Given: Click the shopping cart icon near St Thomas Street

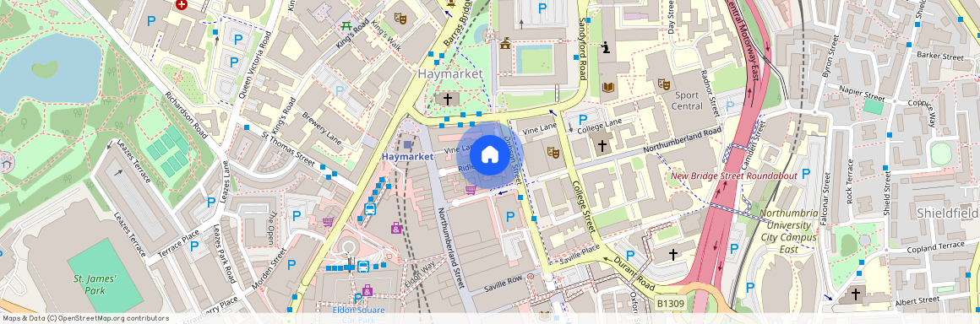Looking at the screenshot, I should click(328, 222).
